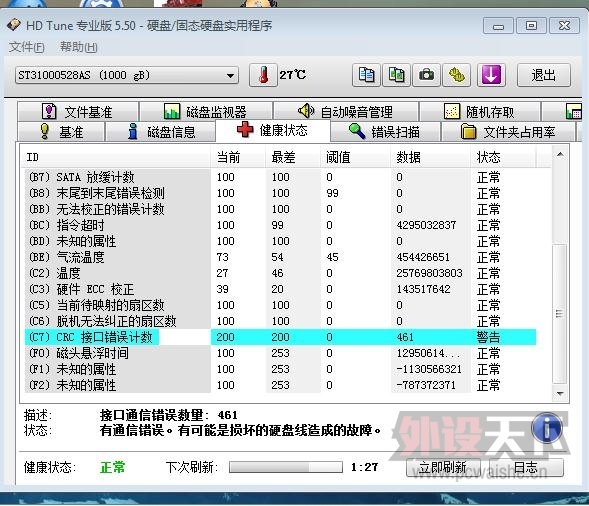Switch to the 错误扫描 tab
This screenshot has width=589, height=506.
click(385, 131)
